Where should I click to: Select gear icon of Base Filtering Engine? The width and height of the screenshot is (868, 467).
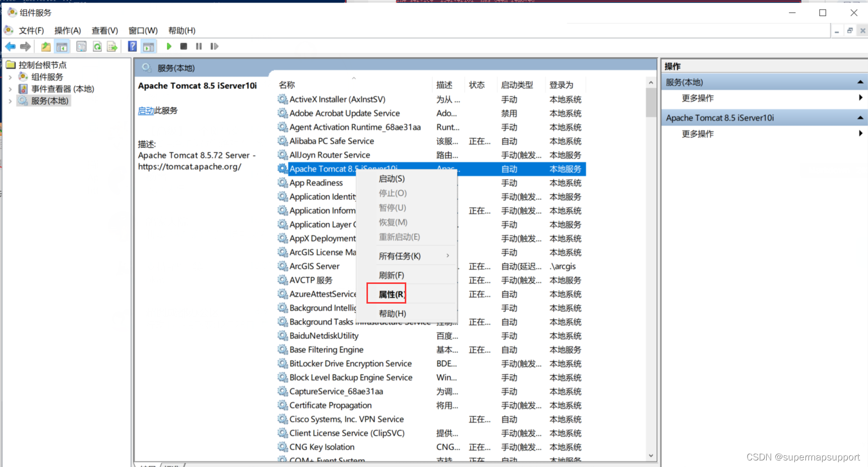click(283, 349)
